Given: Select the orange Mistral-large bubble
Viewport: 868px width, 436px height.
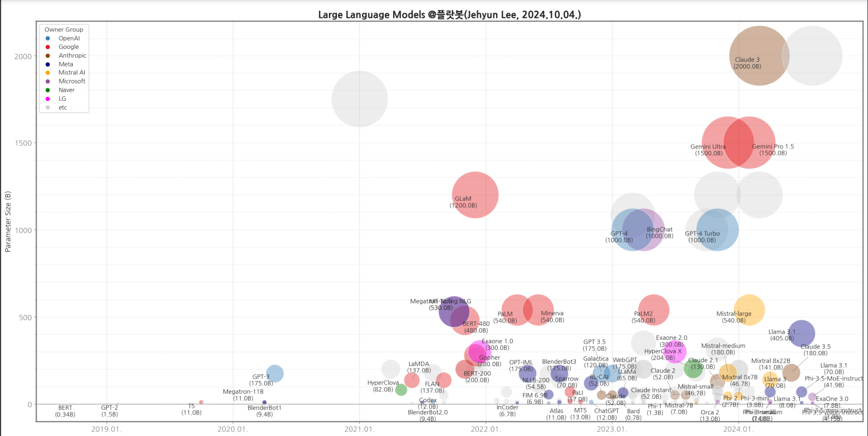Looking at the screenshot, I should (749, 310).
